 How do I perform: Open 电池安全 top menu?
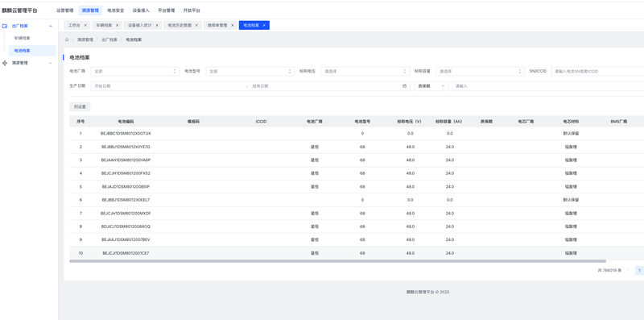(x=115, y=10)
